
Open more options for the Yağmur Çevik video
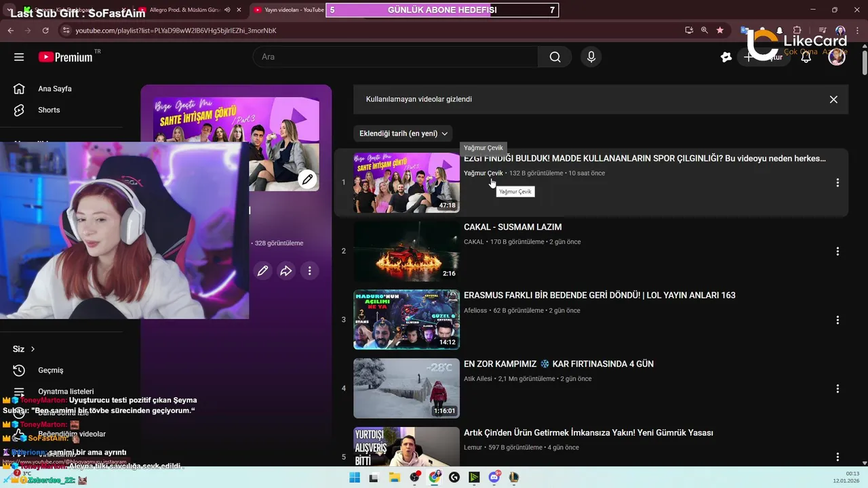point(837,182)
